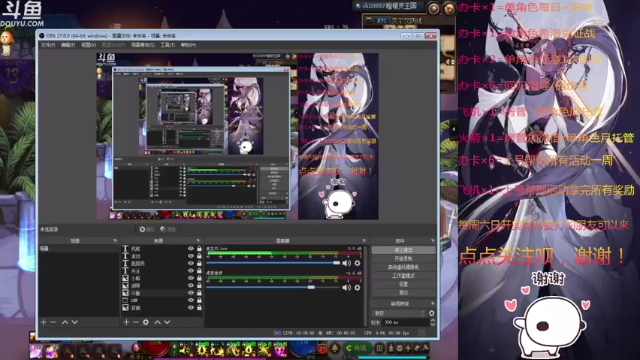
Task: Open the transition properties gear next to 渐变
Action: point(431,313)
